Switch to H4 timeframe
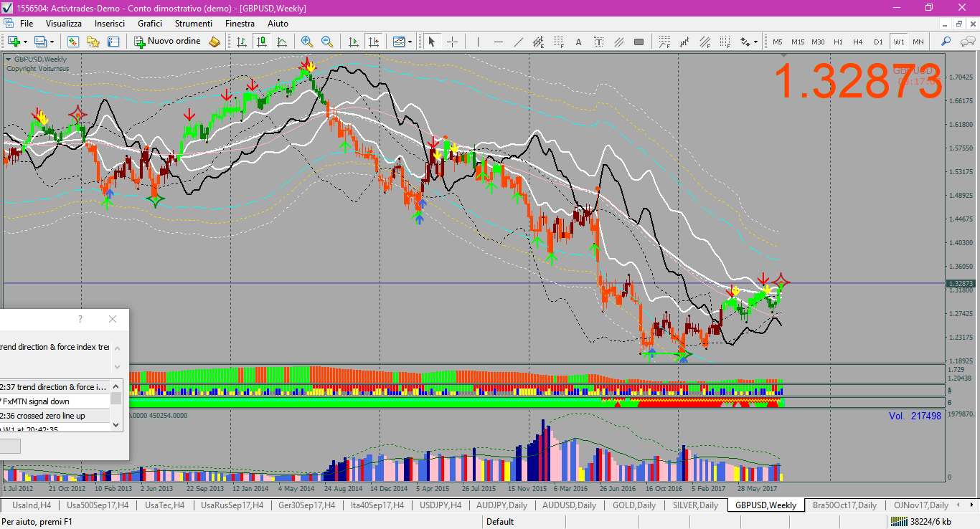980x529 pixels. click(x=857, y=42)
